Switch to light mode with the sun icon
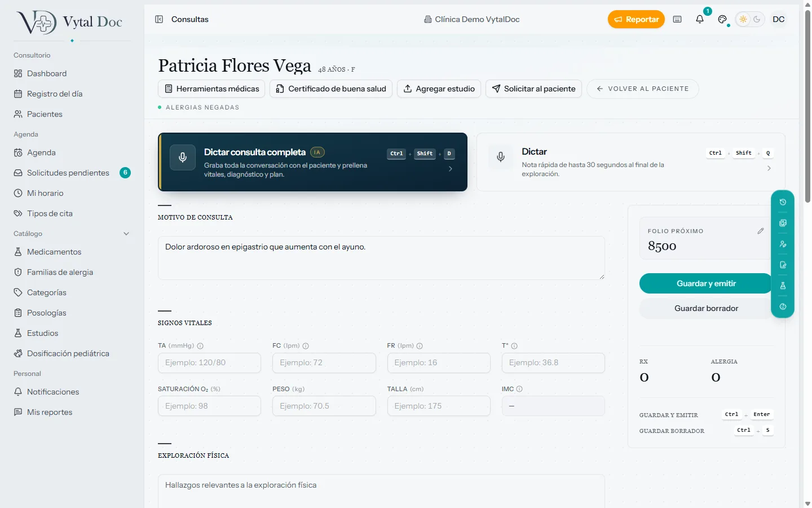The height and width of the screenshot is (508, 812). click(743, 19)
